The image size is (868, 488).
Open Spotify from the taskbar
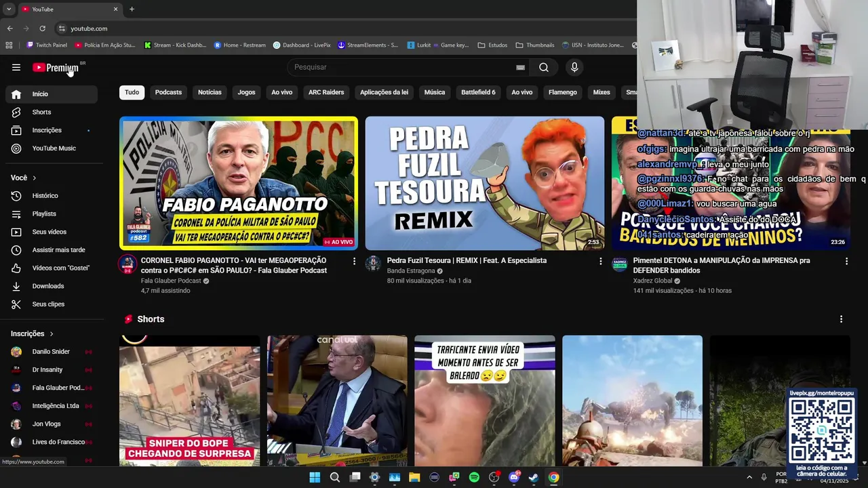coord(474,477)
